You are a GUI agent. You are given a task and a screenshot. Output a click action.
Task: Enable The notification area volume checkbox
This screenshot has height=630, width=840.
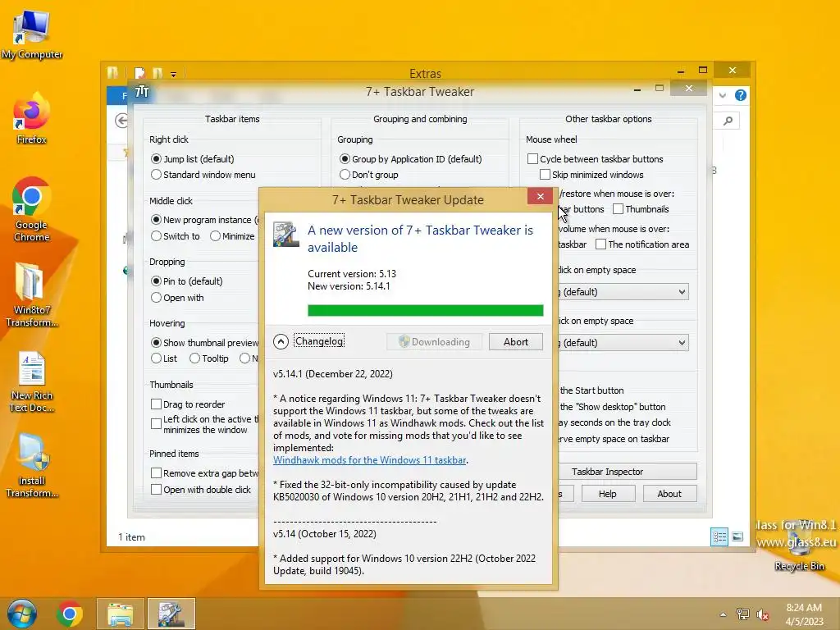click(x=600, y=244)
